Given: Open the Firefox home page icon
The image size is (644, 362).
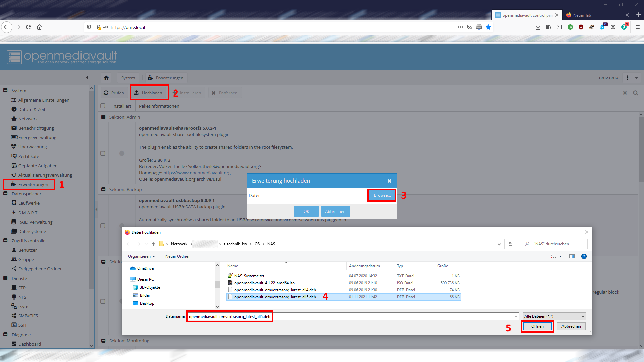Looking at the screenshot, I should (39, 27).
